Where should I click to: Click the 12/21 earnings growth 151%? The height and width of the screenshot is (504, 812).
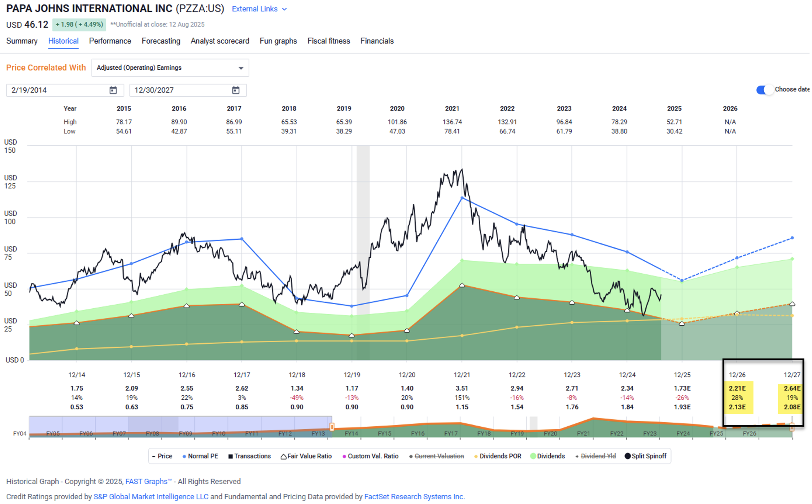[x=462, y=398]
